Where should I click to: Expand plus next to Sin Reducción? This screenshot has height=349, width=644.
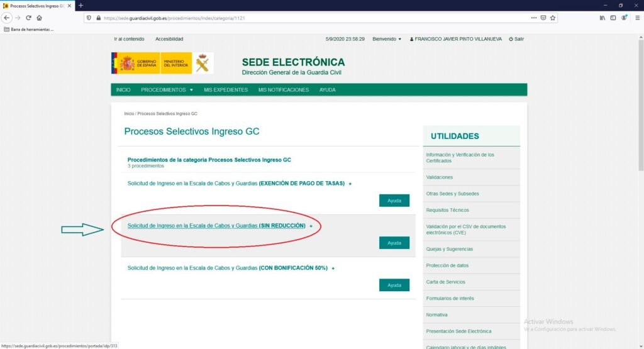(x=311, y=226)
